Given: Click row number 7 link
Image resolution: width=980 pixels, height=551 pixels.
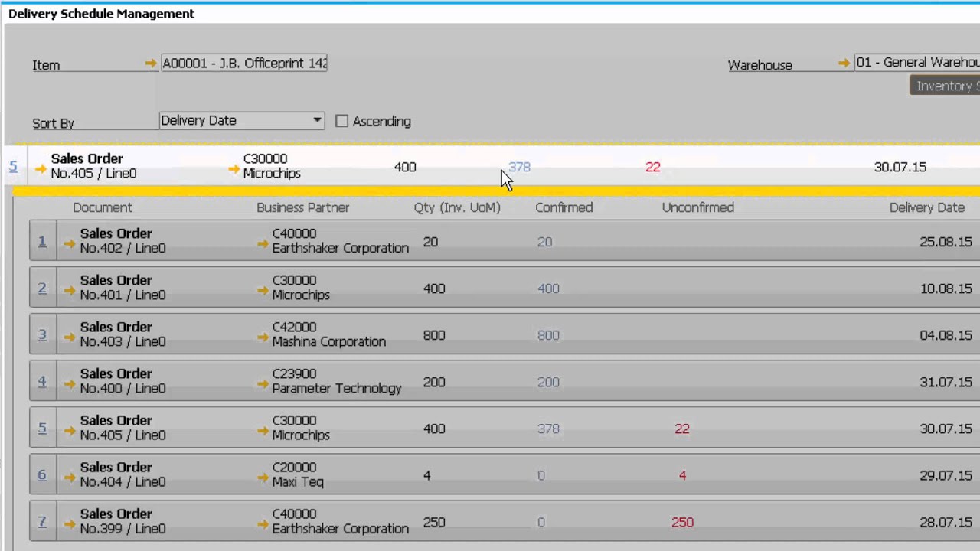Looking at the screenshot, I should [42, 521].
